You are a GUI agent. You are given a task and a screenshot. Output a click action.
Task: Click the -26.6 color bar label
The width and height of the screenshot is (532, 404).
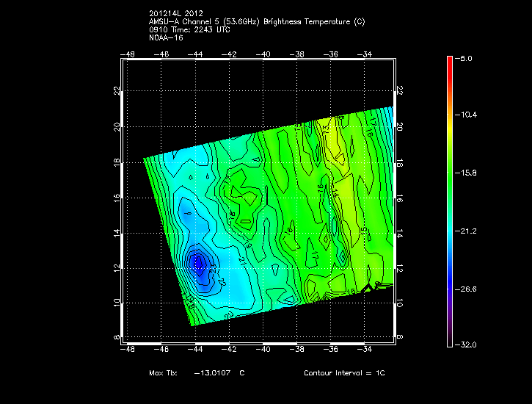click(x=467, y=289)
